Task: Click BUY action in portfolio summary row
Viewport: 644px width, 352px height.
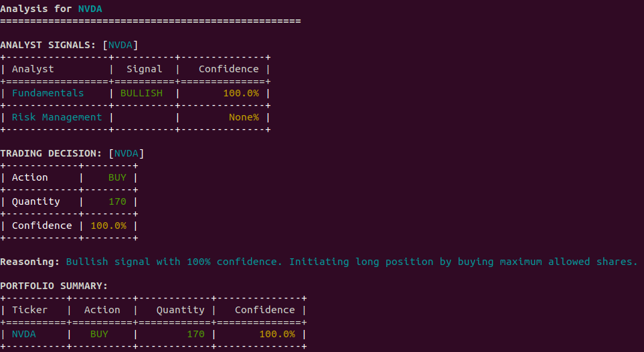Action: click(99, 334)
